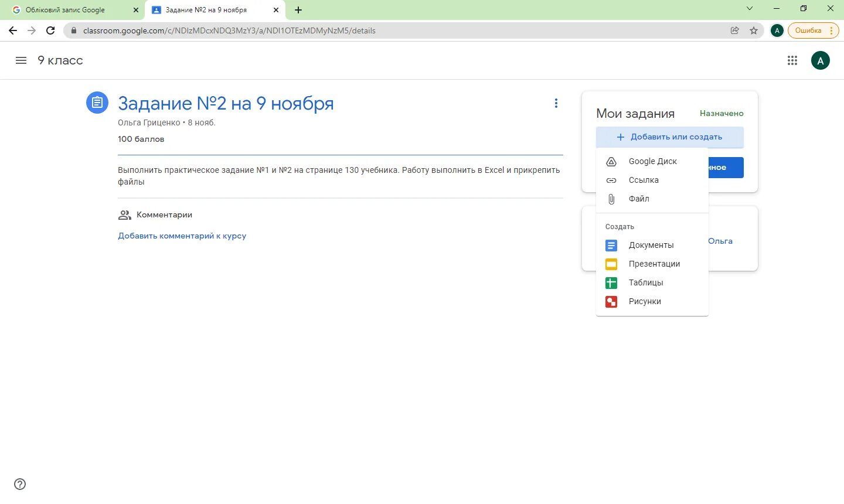Close the Google account tab

click(x=136, y=10)
